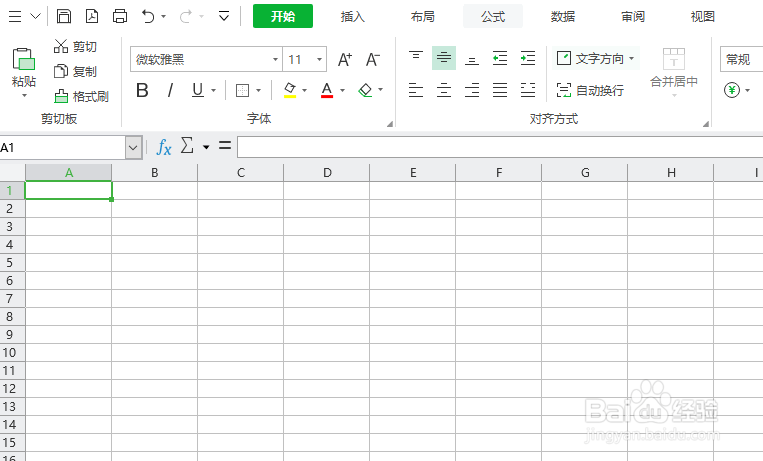The height and width of the screenshot is (461, 763).
Task: Expand AutoSum function options arrow
Action: [206, 147]
